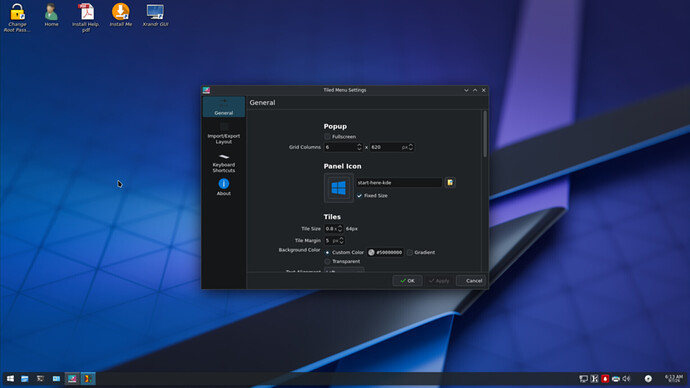Open the volume tray icon
Image resolution: width=690 pixels, height=388 pixels.
pos(627,379)
